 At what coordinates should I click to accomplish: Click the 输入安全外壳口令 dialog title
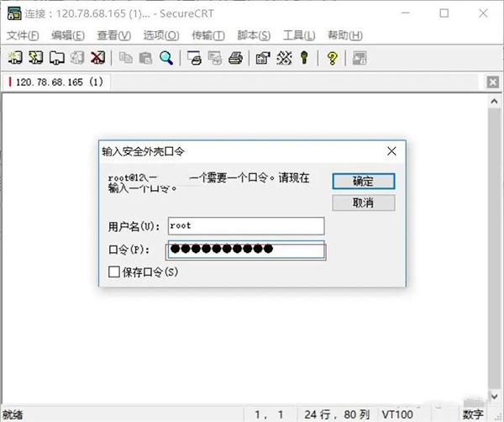pos(144,151)
